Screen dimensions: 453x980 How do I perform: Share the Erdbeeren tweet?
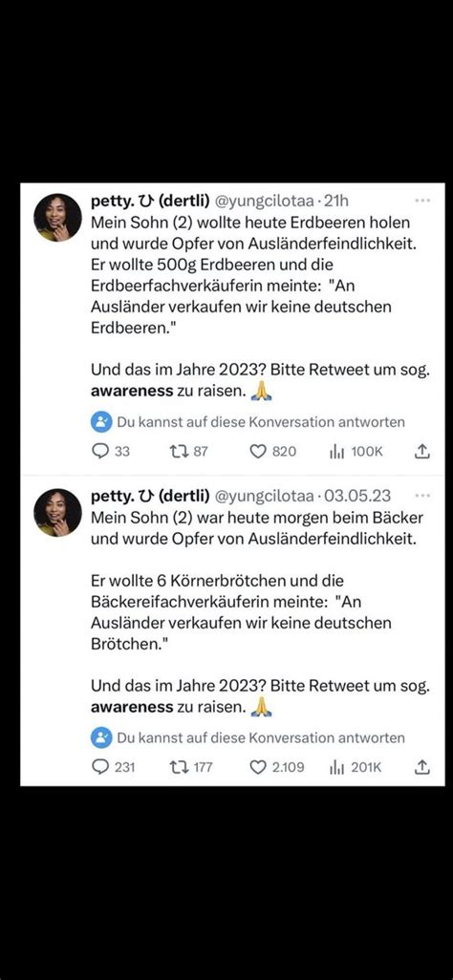(x=422, y=451)
